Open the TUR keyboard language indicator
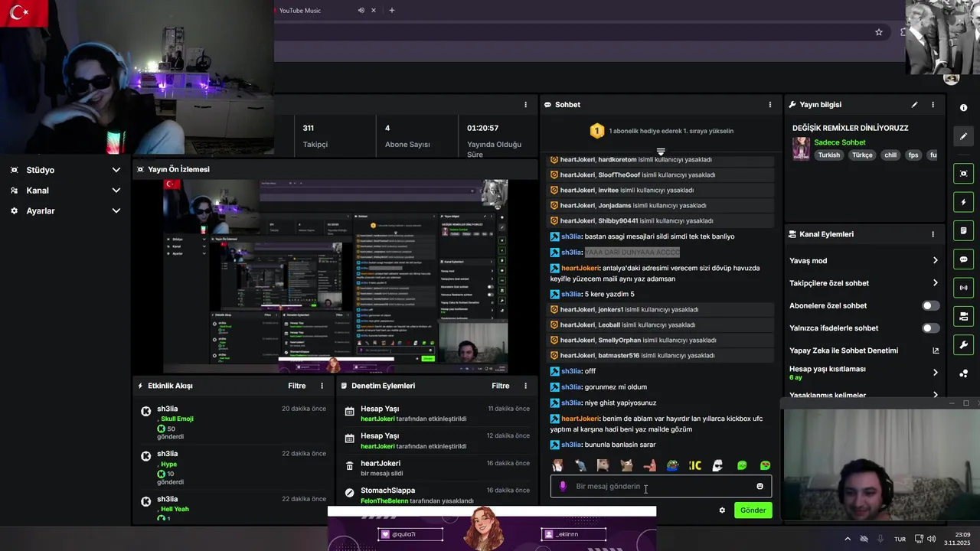The width and height of the screenshot is (980, 551). point(900,539)
